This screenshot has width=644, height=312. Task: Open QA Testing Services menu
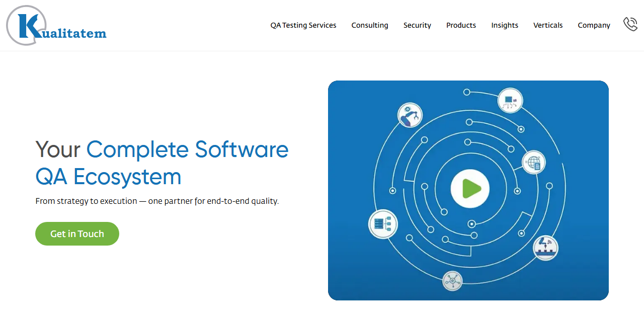pos(303,25)
